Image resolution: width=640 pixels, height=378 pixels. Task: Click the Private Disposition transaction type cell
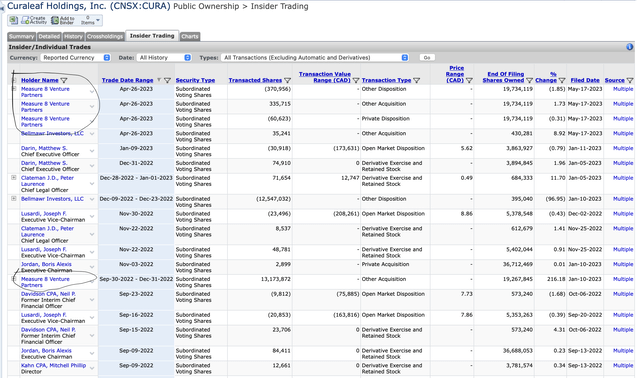click(386, 118)
